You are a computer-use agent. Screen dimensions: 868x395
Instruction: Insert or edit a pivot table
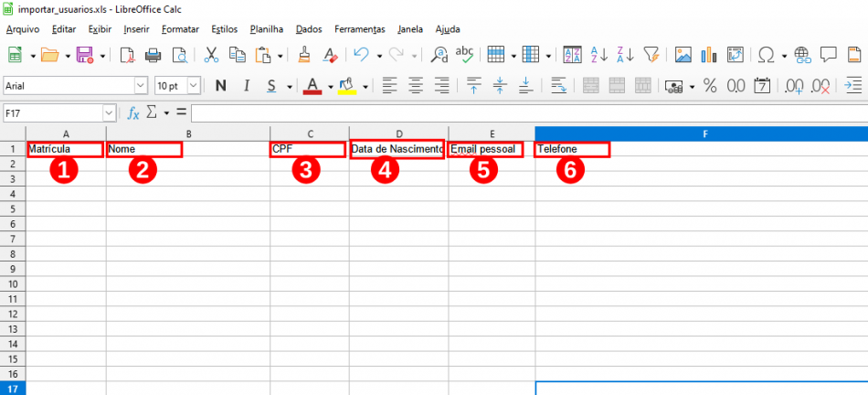tap(736, 55)
